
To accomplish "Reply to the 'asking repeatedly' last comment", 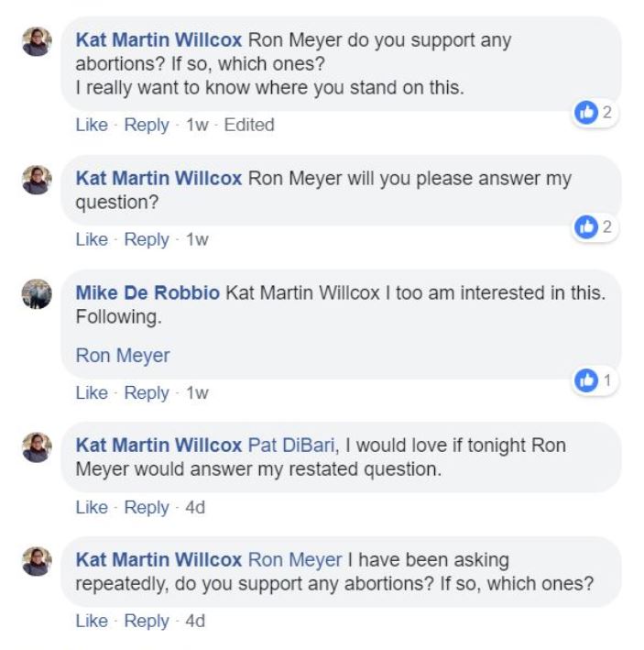I will click(147, 621).
